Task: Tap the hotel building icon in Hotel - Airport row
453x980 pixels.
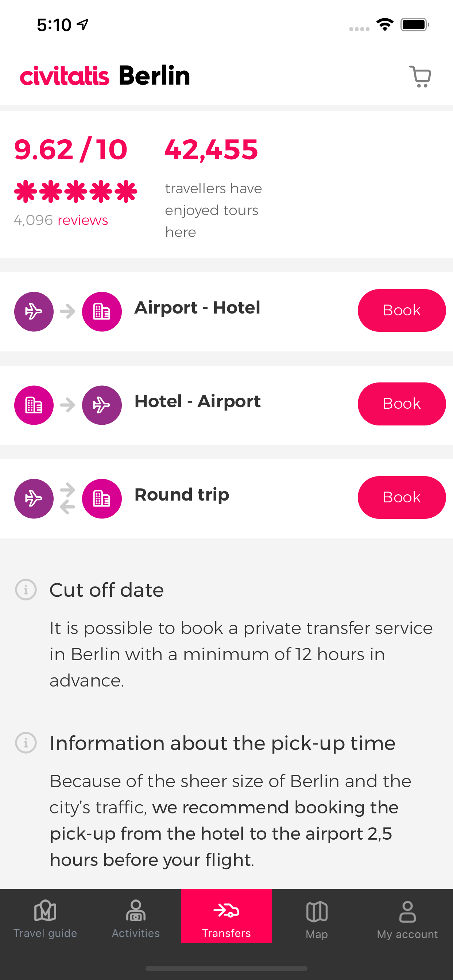Action: [x=34, y=405]
